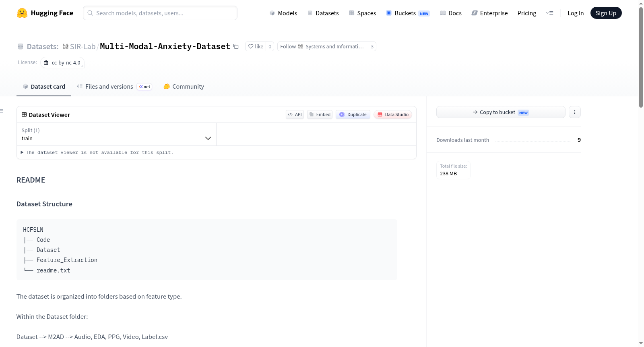Follow Systems and Information organization
The image size is (644, 347).
click(x=322, y=46)
